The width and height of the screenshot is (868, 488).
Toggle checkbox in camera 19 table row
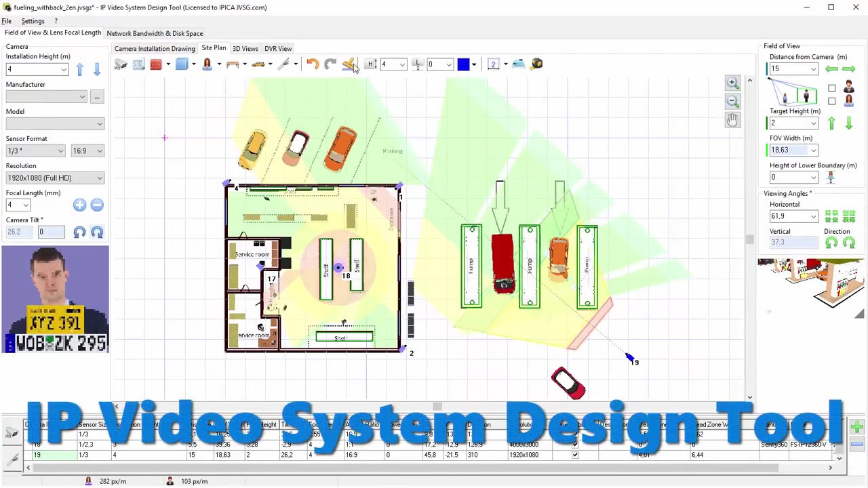[x=575, y=455]
